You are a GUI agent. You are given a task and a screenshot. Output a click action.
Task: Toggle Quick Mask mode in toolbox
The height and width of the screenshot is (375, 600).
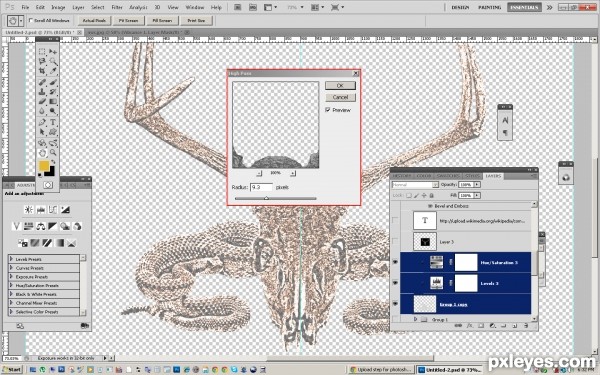tap(47, 185)
